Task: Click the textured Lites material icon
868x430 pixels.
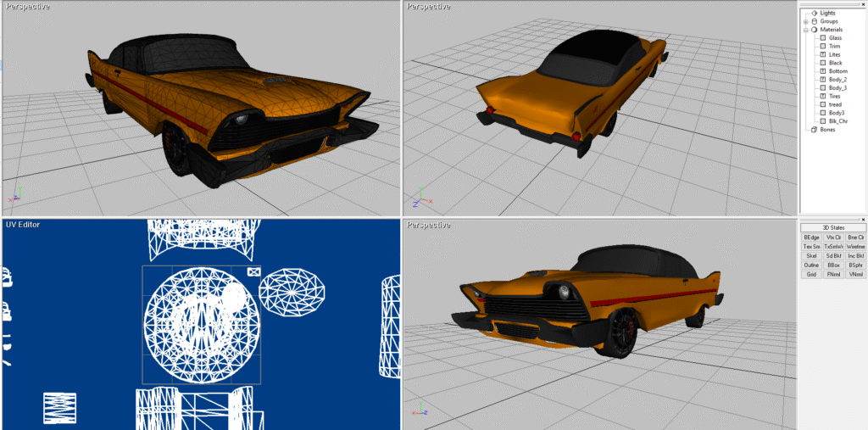Action: coord(822,54)
